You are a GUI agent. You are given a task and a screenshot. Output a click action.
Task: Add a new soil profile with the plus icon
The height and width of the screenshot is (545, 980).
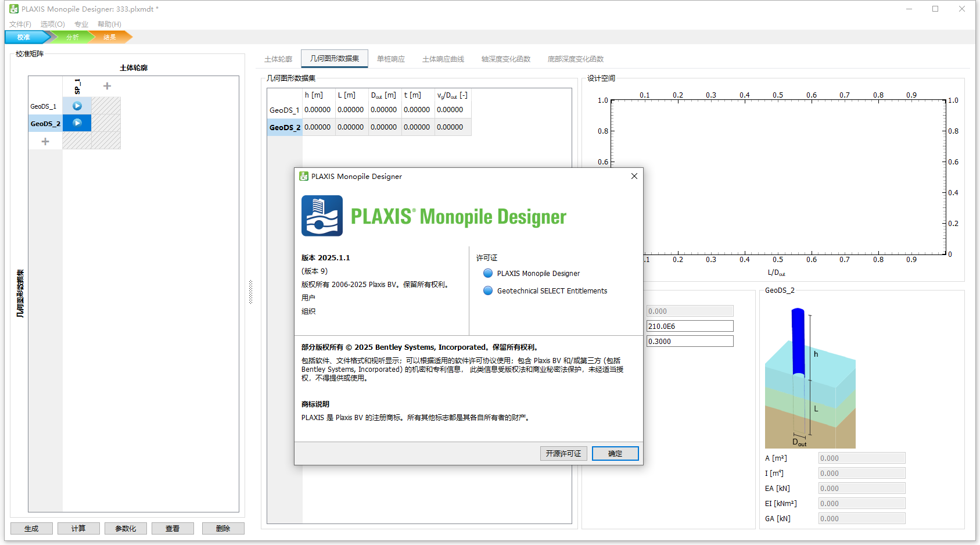click(x=107, y=85)
